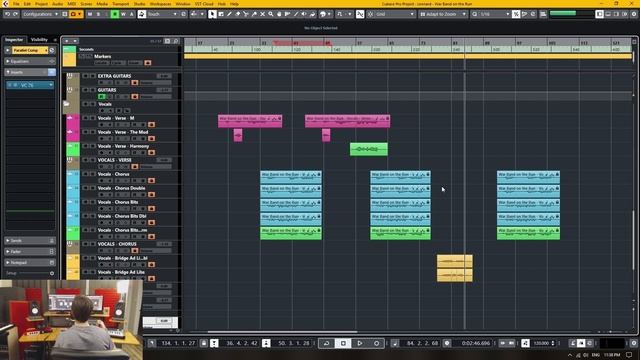Click the Stop transport button
The image size is (640, 360).
pyautogui.click(x=343, y=343)
